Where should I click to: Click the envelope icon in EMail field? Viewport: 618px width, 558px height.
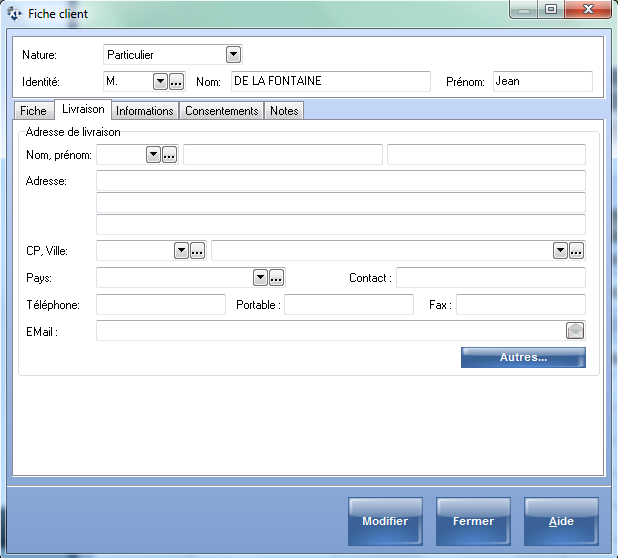tap(575, 331)
